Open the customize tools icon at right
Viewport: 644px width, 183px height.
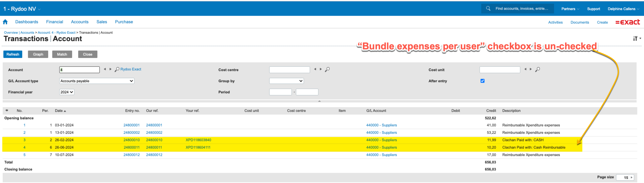(635, 38)
